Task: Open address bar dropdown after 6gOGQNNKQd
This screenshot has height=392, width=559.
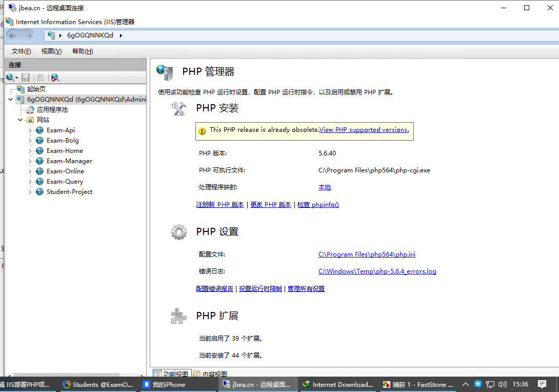Action: [121, 35]
